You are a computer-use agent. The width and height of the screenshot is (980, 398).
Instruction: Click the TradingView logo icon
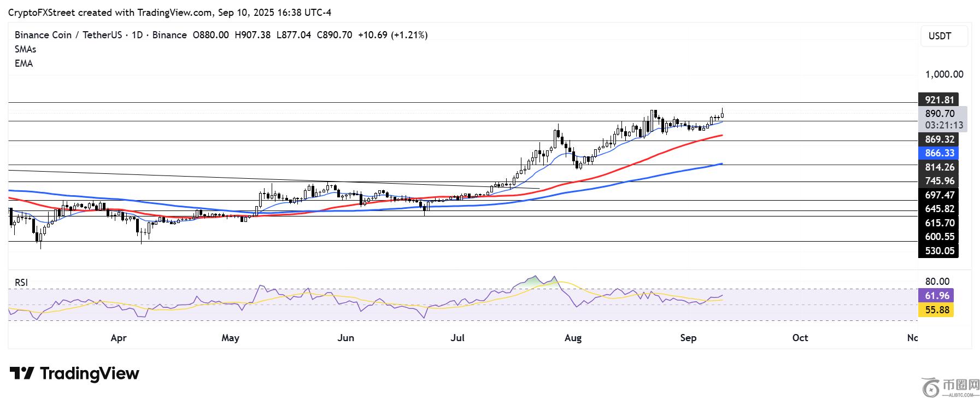tap(22, 374)
